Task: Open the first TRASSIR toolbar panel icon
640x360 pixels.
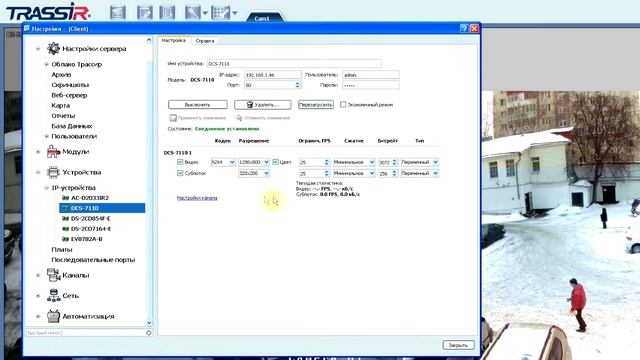Action: 118,12
